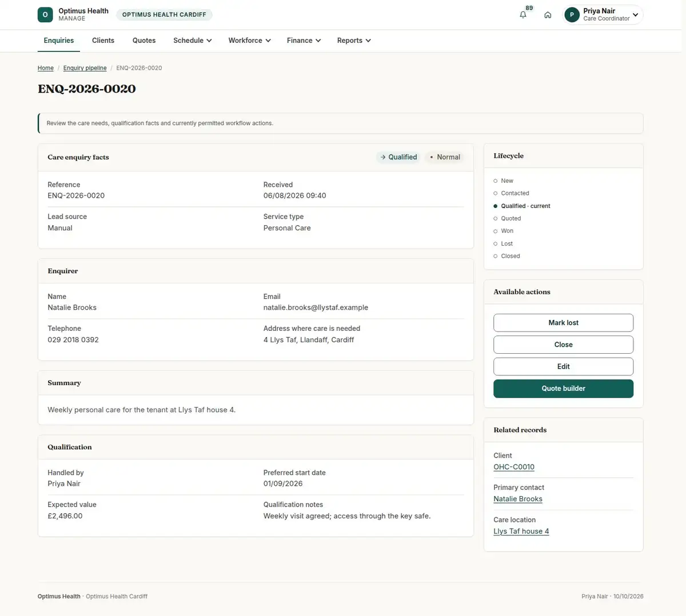The height and width of the screenshot is (616, 686).
Task: Click the telephone number 029 2018 0392
Action: point(73,339)
